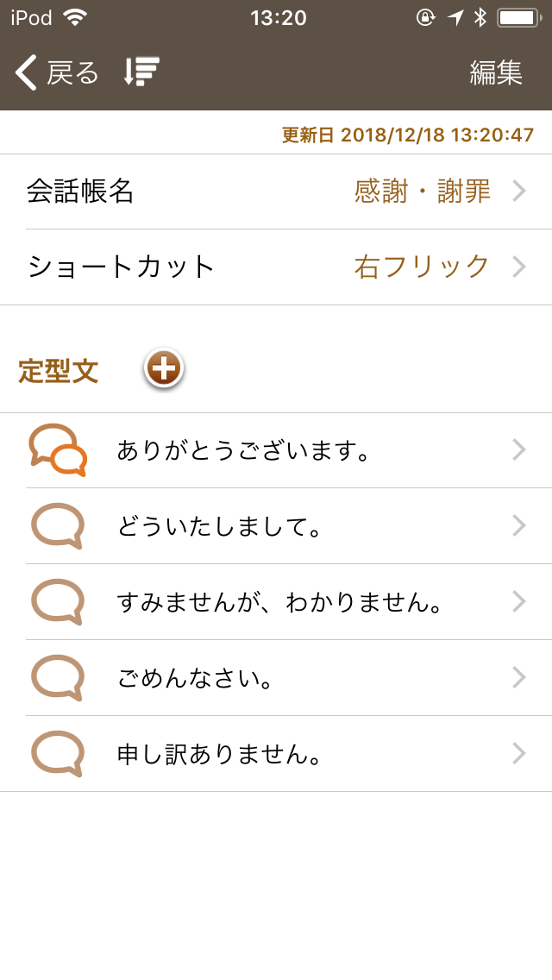This screenshot has width=552, height=980.
Task: Open 会話帳名 setting chevron
Action: coord(518,191)
